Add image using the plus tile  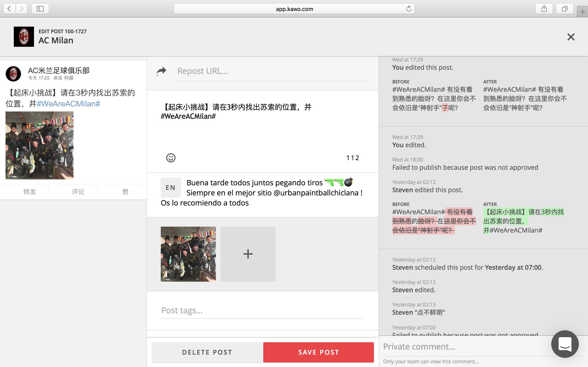click(x=248, y=254)
